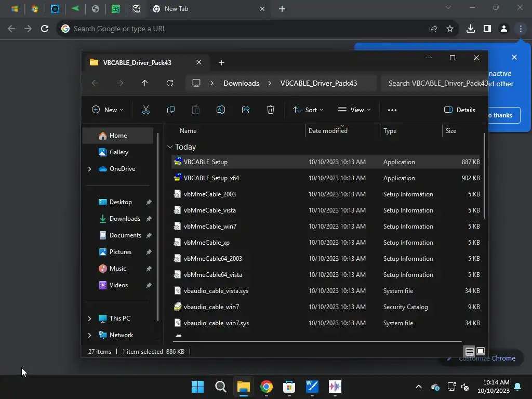
Task: Switch to large thumbnails view icon in status bar
Action: coord(481,352)
